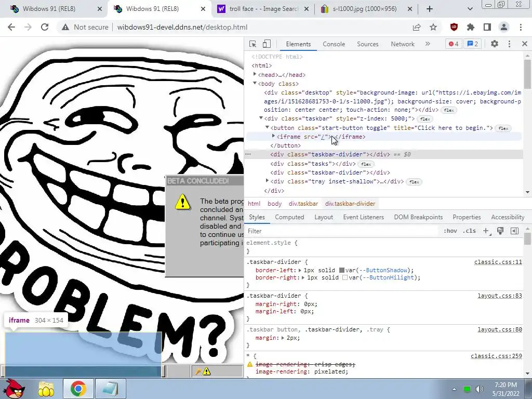This screenshot has height=399, width=532.
Task: Share this page icon in address bar
Action: tap(417, 27)
